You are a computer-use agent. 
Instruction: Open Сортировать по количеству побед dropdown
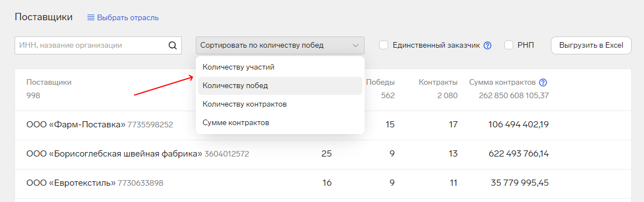tap(280, 45)
